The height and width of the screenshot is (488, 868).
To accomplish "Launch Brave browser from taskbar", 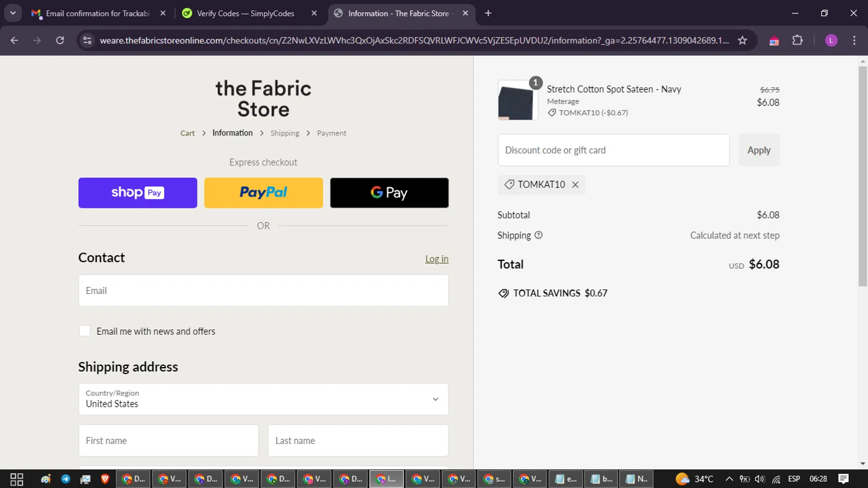I will pos(105,479).
